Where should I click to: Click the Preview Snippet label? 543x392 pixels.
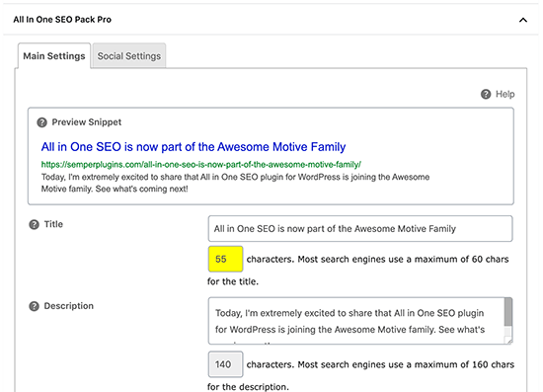tap(87, 122)
